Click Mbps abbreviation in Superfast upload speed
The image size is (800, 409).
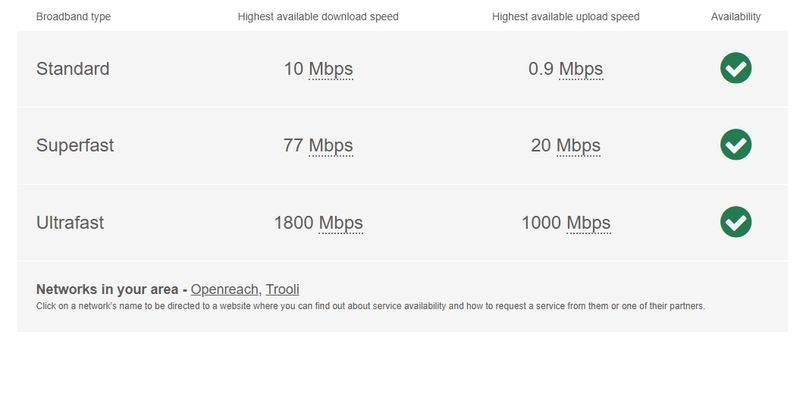click(578, 146)
